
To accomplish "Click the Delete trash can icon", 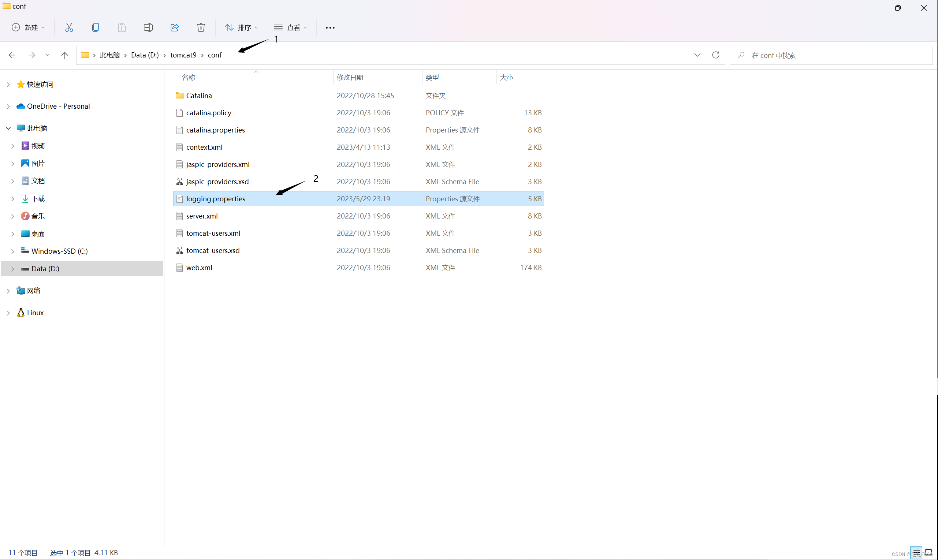I will click(x=201, y=27).
